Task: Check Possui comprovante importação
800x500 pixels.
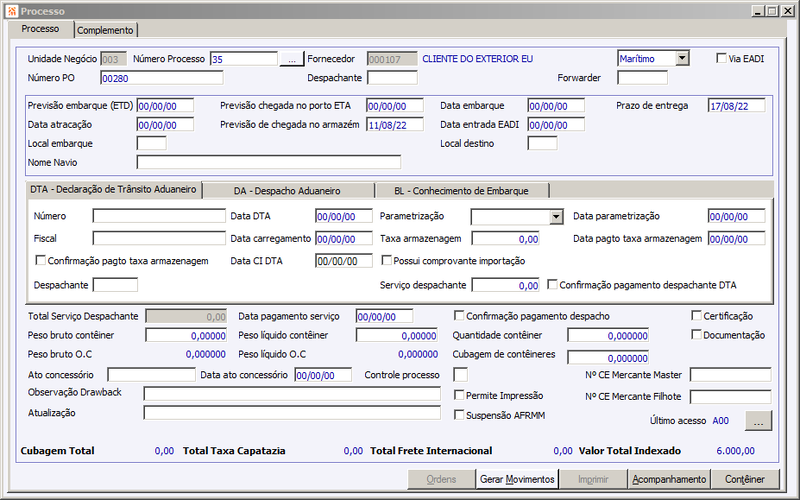Action: (387, 260)
